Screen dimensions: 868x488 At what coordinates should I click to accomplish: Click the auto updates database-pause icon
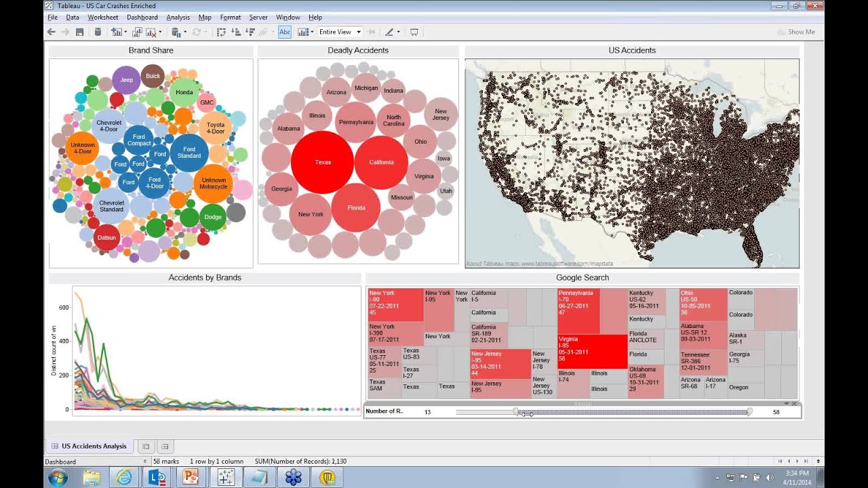176,32
